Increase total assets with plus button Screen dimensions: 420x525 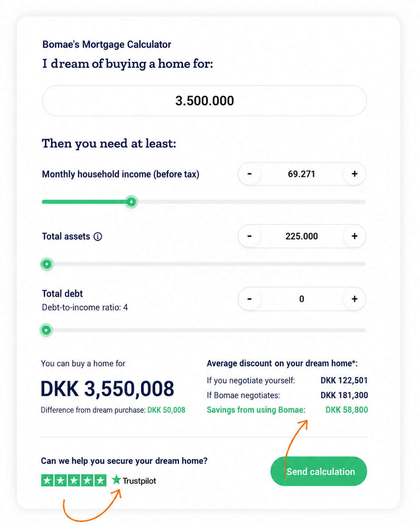354,236
